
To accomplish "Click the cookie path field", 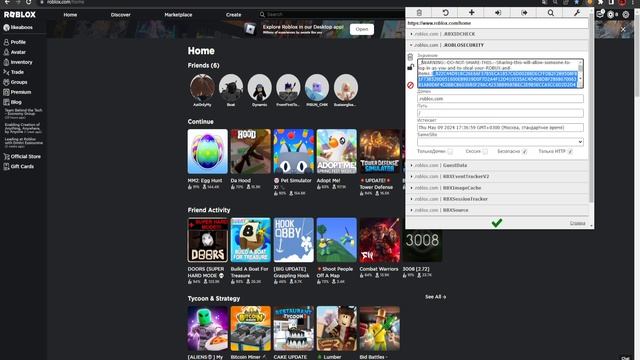I will 500,113.
